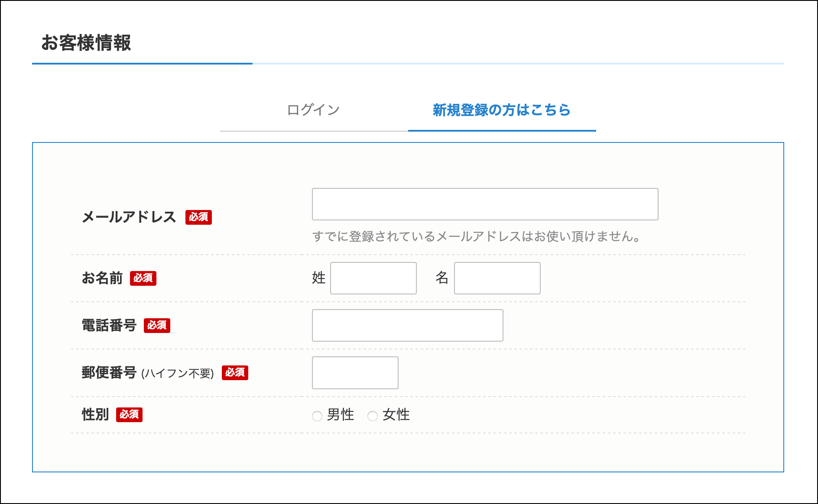The width and height of the screenshot is (818, 504).
Task: Click the helper text about registered email addresses
Action: tap(476, 236)
